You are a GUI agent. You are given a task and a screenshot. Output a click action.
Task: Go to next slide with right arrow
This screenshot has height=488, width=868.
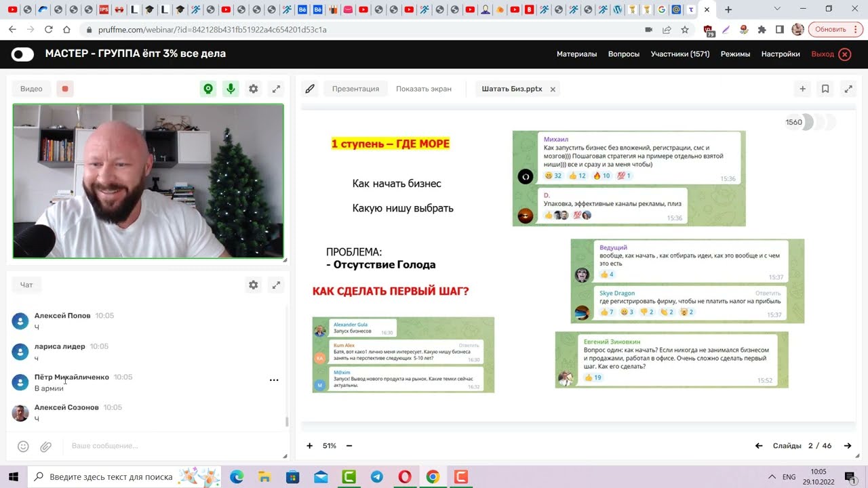pos(847,446)
